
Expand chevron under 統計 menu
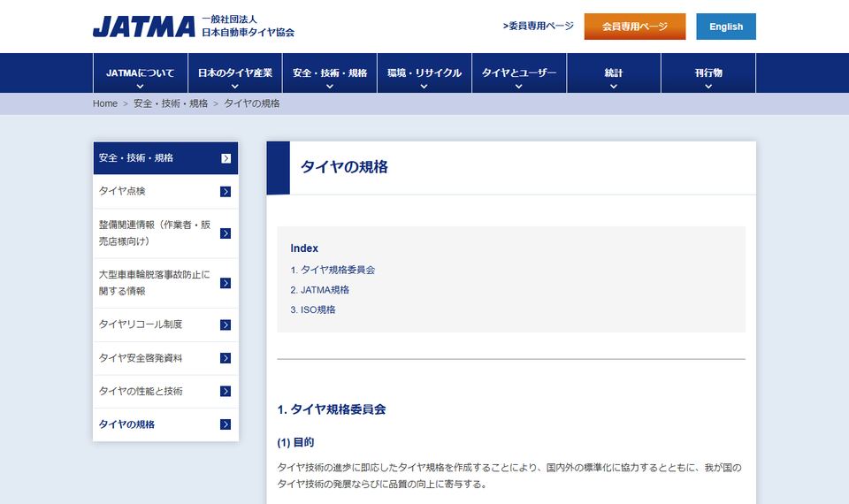614,86
